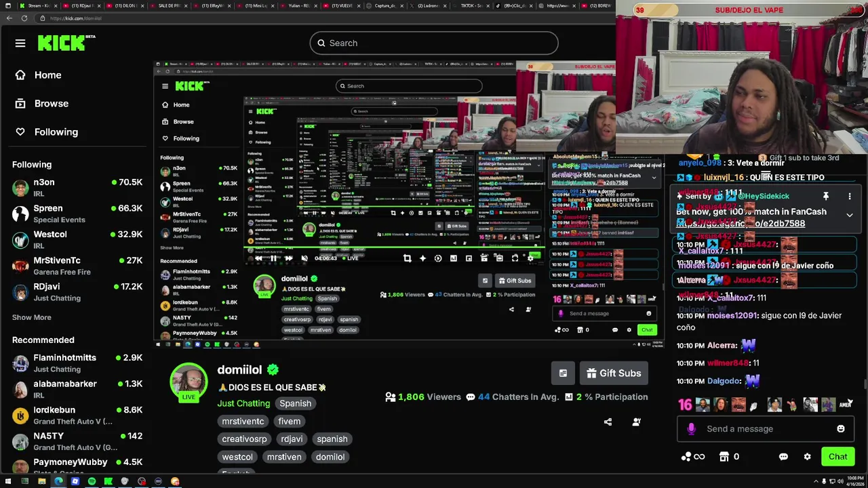Open the hamburger sidebar menu
Viewport: 868px width, 488px height.
(x=20, y=43)
